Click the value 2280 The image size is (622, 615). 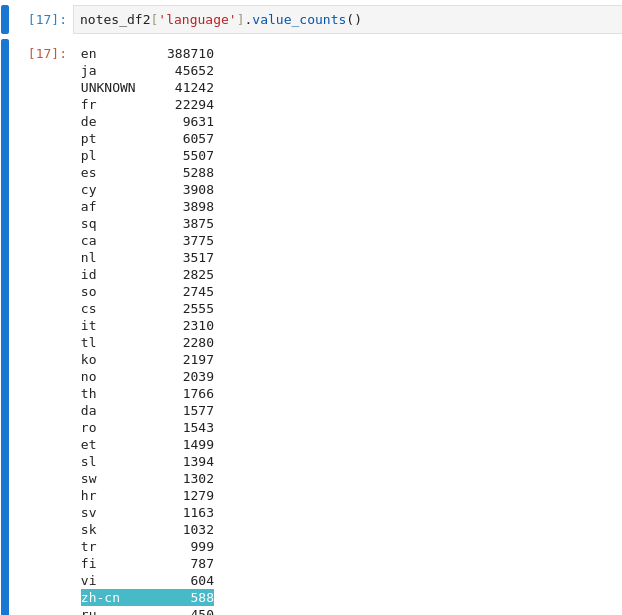pyautogui.click(x=198, y=343)
